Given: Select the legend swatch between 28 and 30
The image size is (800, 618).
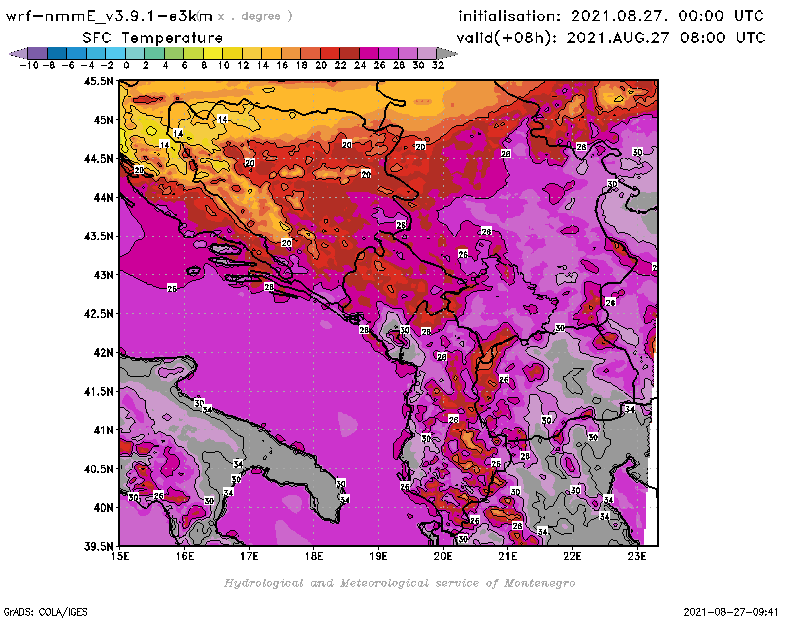Looking at the screenshot, I should (x=408, y=53).
